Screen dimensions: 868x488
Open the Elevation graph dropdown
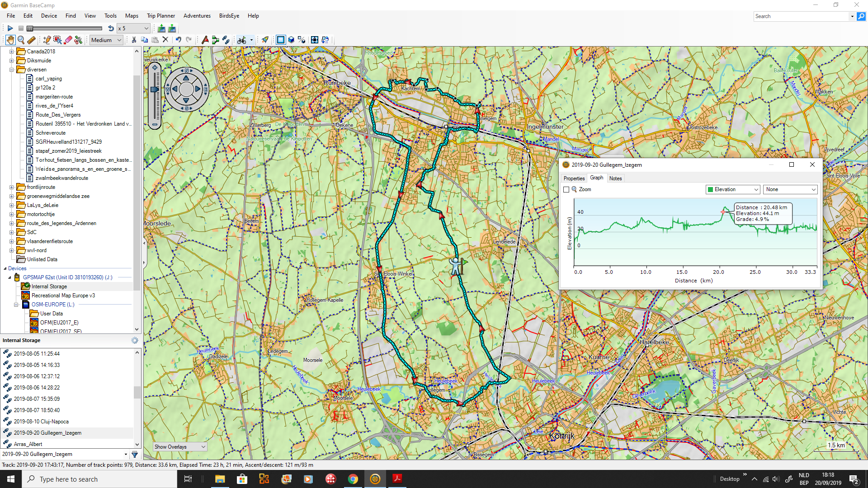click(733, 190)
